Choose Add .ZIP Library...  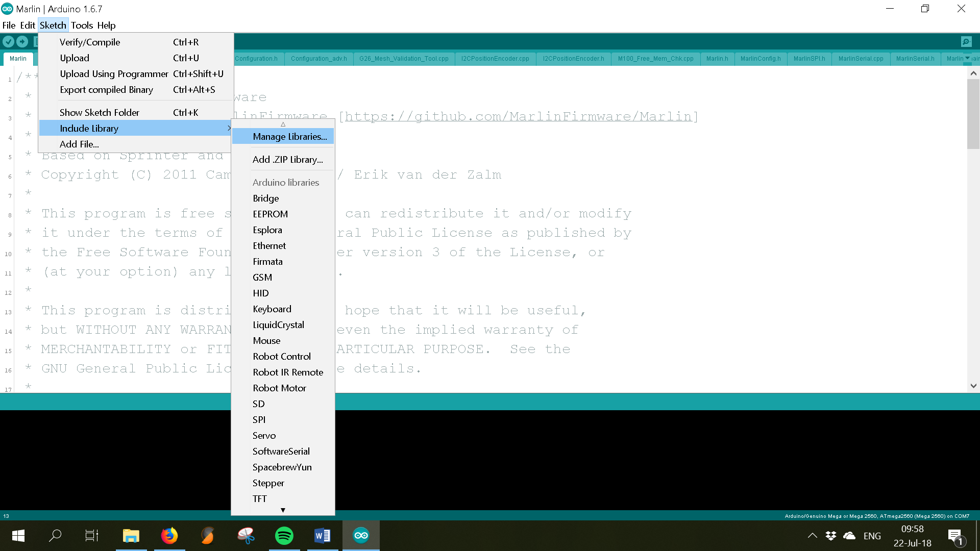coord(283,160)
